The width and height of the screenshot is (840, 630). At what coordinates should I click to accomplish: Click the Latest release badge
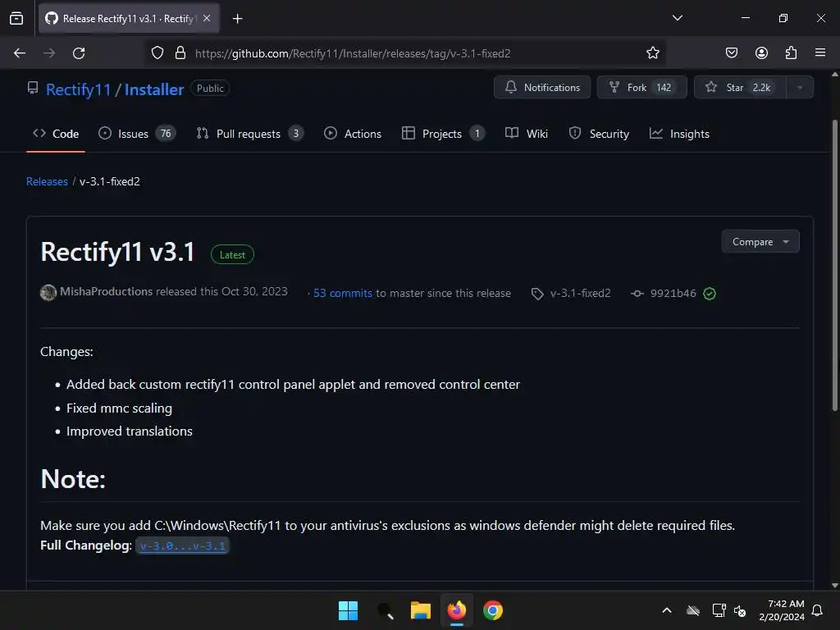[x=232, y=254]
